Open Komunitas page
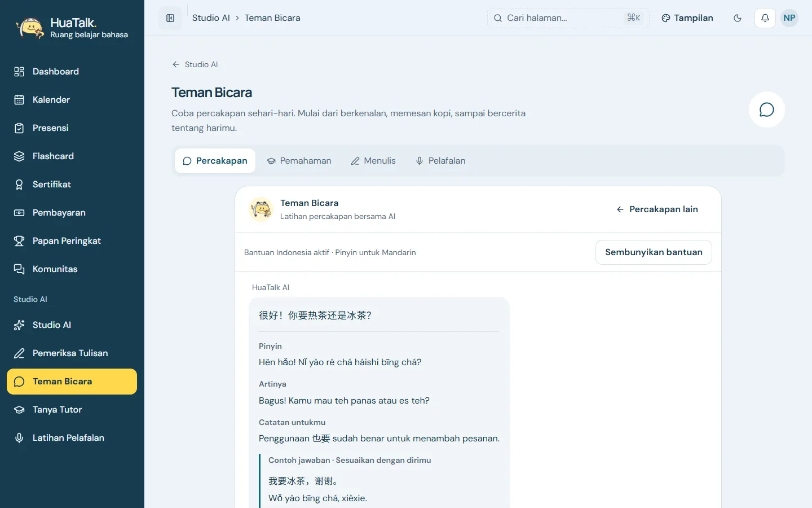The height and width of the screenshot is (508, 812). (x=72, y=269)
